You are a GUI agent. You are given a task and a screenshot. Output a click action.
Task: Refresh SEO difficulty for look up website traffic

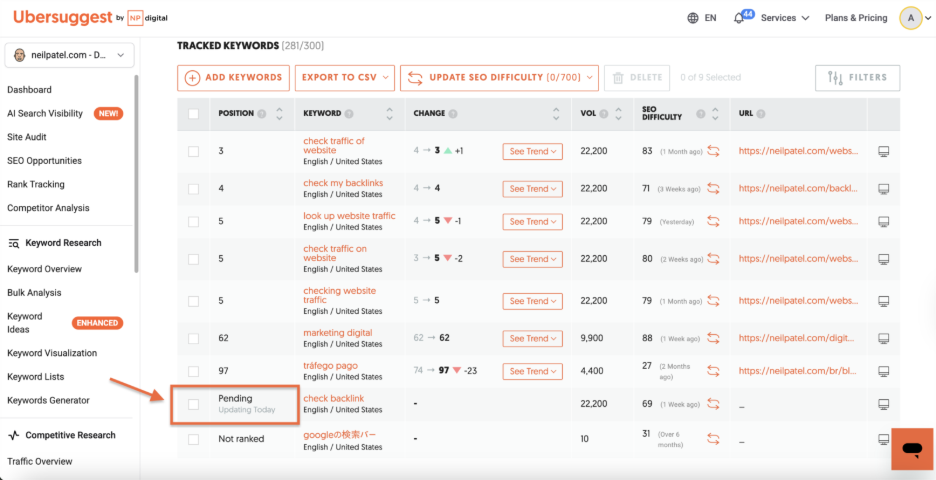713,221
